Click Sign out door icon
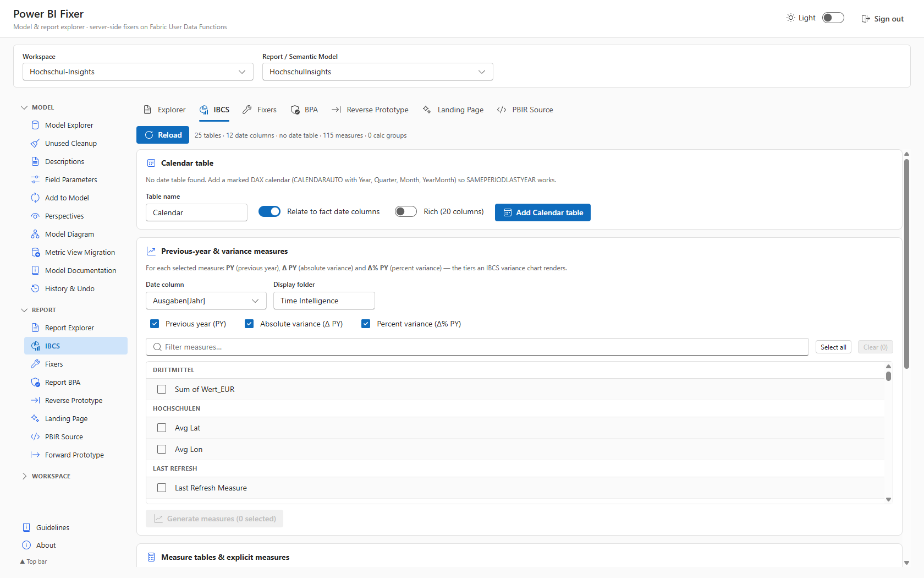 click(865, 19)
